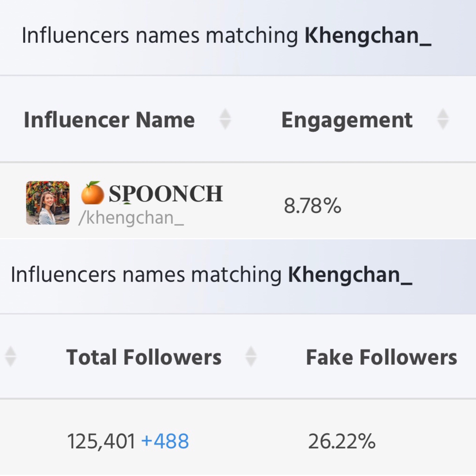
Task: Click the 8.78% engagement value
Action: pos(312,206)
